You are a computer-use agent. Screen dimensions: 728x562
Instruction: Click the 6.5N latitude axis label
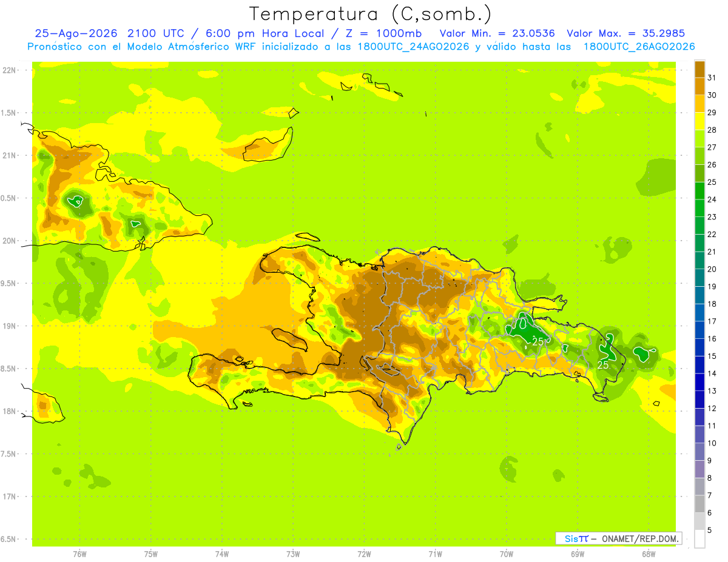(x=9, y=539)
